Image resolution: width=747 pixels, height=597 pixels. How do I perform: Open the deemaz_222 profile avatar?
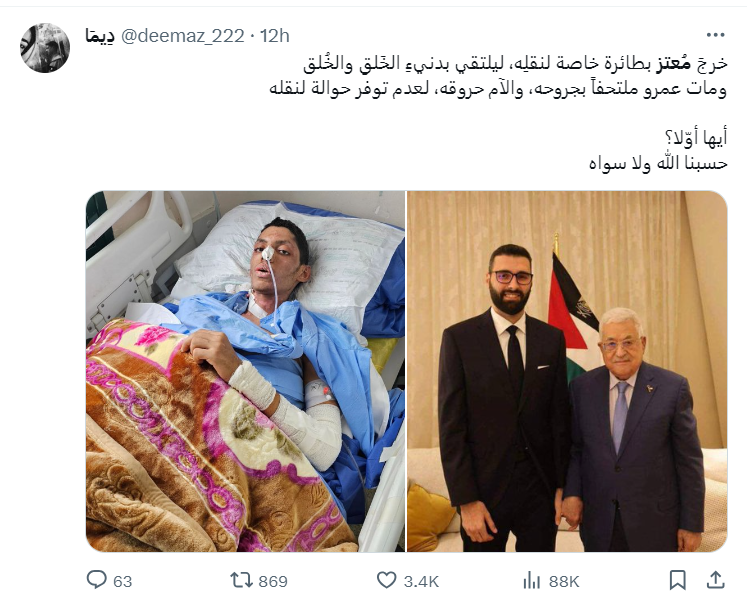tap(45, 48)
